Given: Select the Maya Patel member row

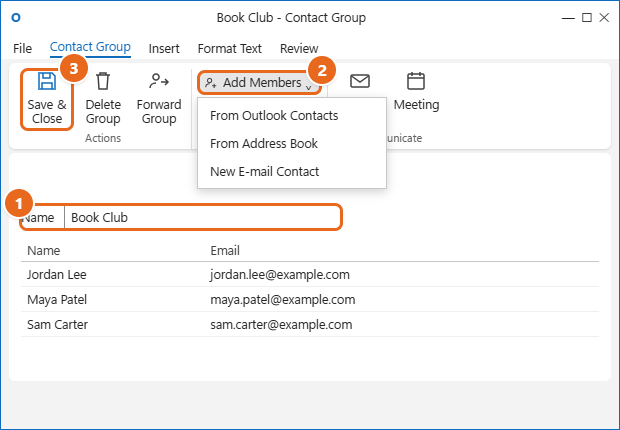Looking at the screenshot, I should (x=310, y=299).
